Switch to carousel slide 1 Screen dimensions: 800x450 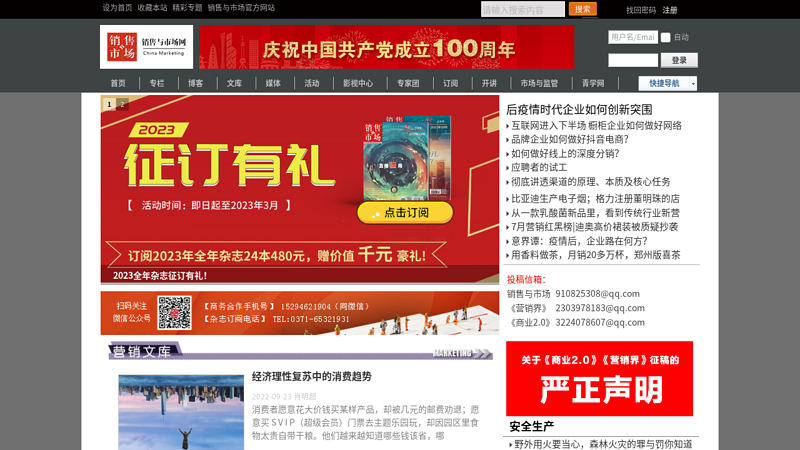[109, 104]
